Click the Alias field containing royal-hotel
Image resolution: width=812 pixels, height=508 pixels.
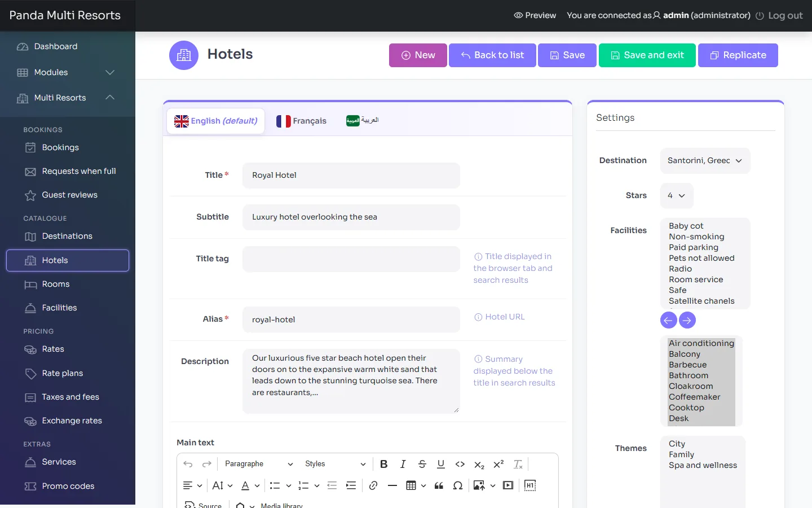click(x=351, y=319)
